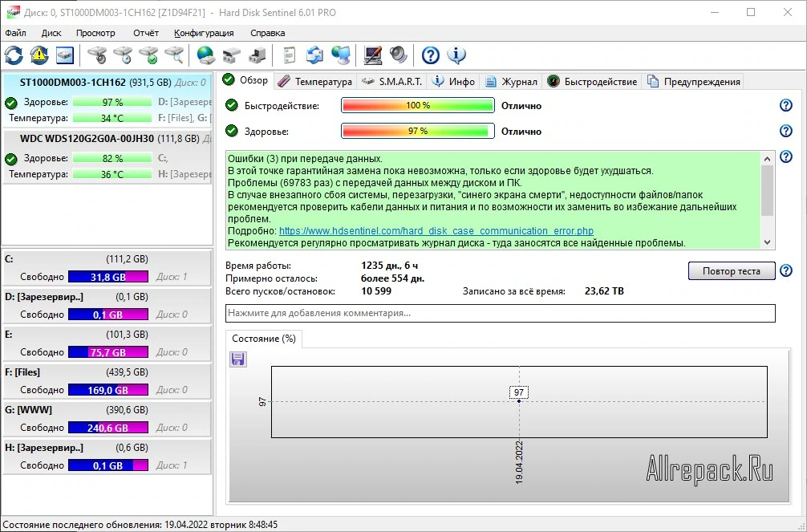The image size is (807, 532).
Task: Click help icon next to performance bar
Action: pyautogui.click(x=786, y=105)
